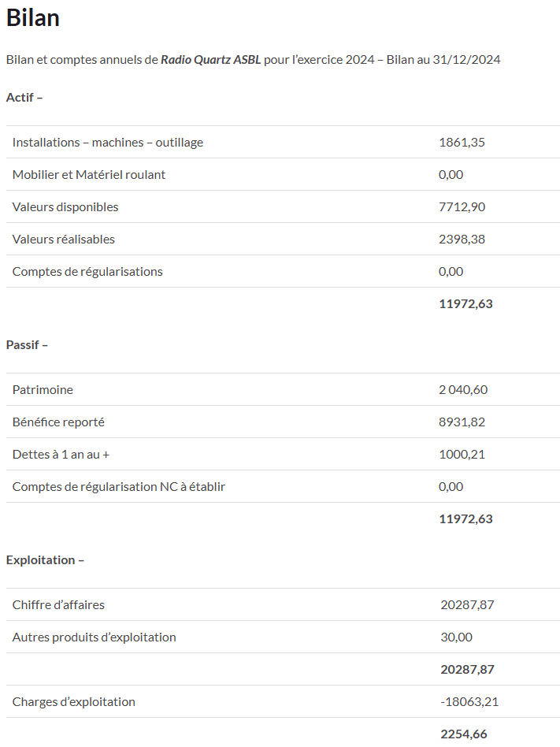
Task: Click the 7712,90 amount value
Action: (462, 207)
